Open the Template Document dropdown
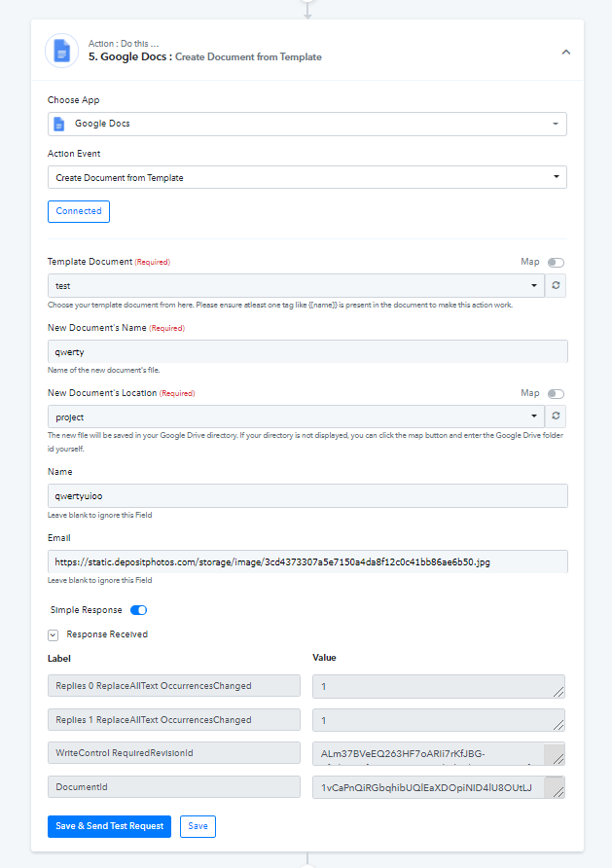612x868 pixels. pos(296,286)
